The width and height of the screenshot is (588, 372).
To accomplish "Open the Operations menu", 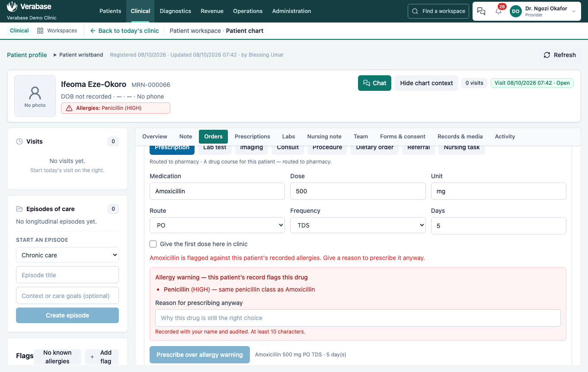I will (248, 11).
